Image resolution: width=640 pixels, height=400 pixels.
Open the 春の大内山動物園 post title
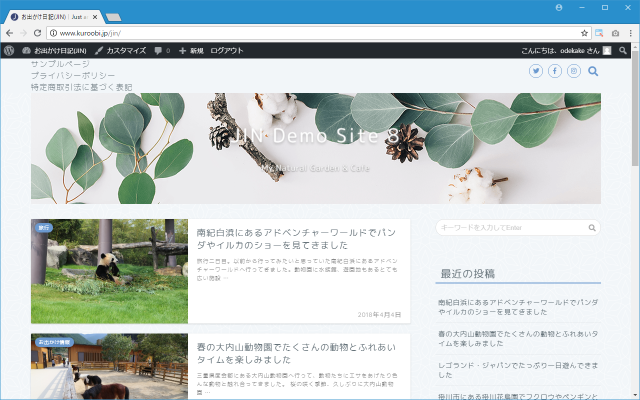pos(296,353)
